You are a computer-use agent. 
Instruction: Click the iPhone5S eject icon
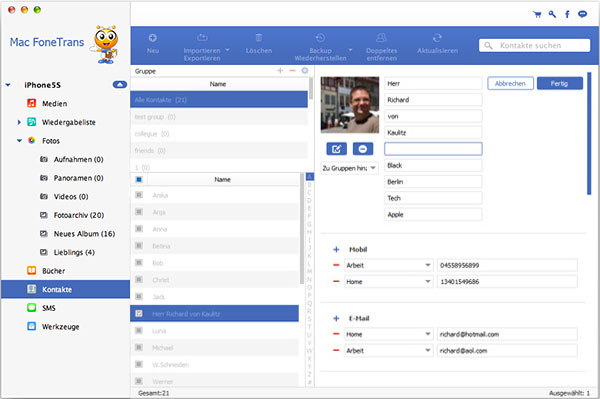[x=120, y=85]
